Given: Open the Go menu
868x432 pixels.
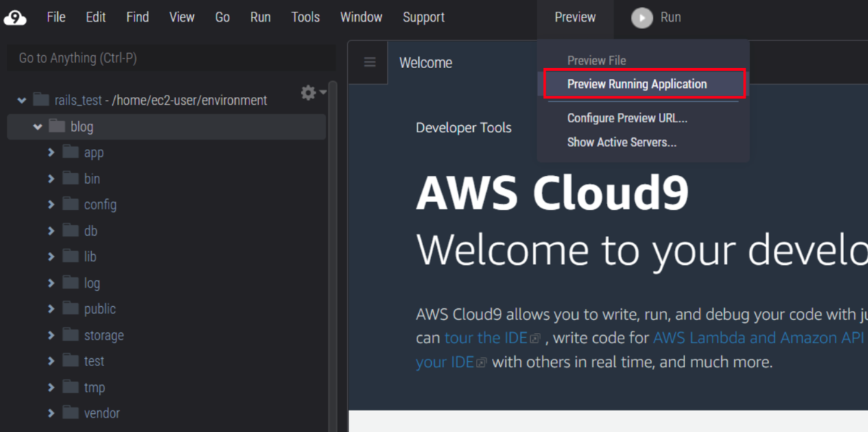Looking at the screenshot, I should (223, 17).
